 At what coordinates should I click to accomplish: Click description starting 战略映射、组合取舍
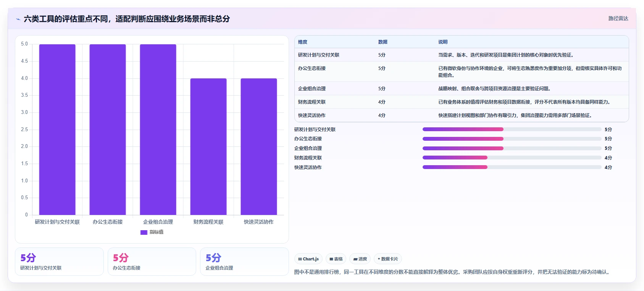click(x=494, y=89)
